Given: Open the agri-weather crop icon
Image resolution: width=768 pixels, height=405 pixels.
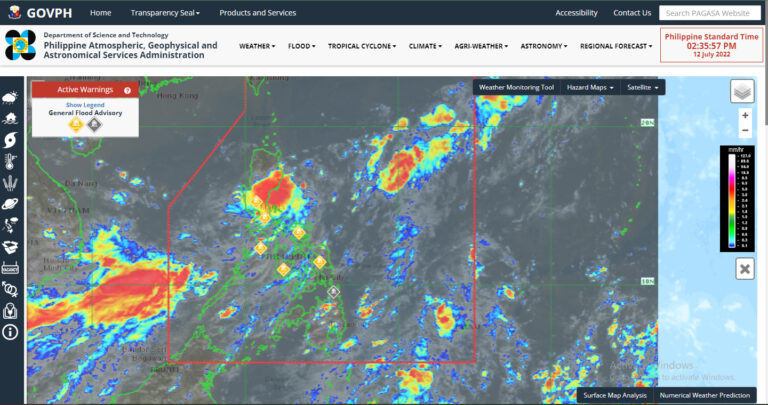Looking at the screenshot, I should [10, 182].
